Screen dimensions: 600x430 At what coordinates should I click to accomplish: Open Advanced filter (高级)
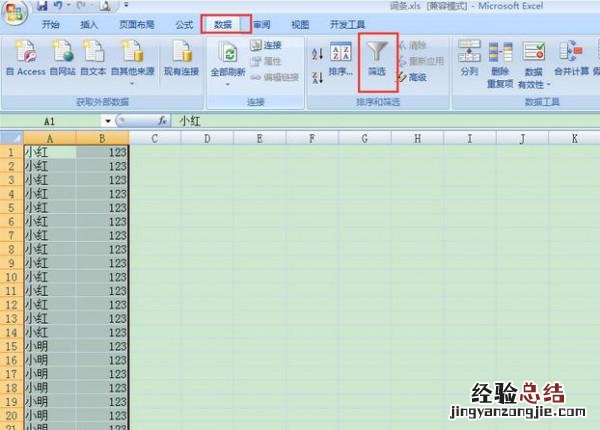(412, 77)
